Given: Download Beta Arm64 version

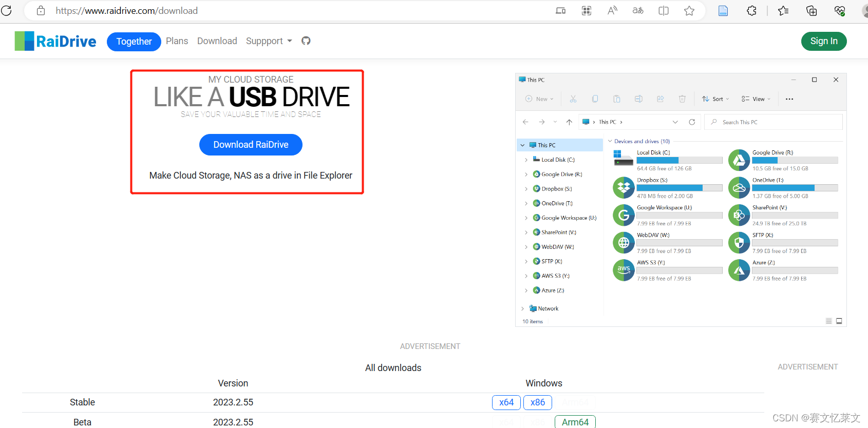Looking at the screenshot, I should tap(575, 422).
